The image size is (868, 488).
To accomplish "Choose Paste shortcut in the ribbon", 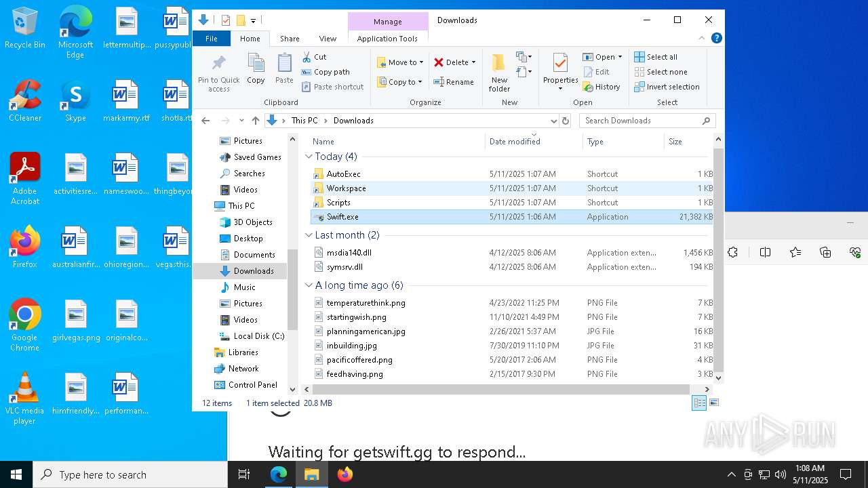I will pos(332,87).
